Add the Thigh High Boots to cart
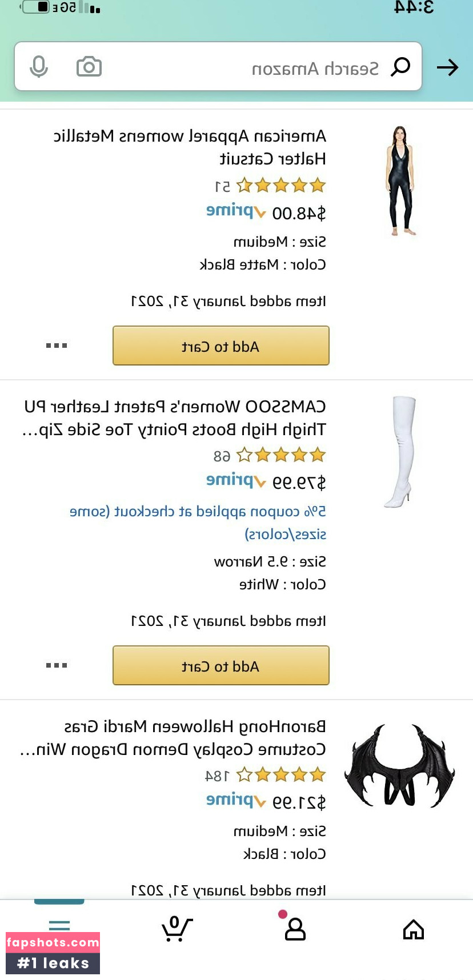This screenshot has width=473, height=980. click(221, 665)
